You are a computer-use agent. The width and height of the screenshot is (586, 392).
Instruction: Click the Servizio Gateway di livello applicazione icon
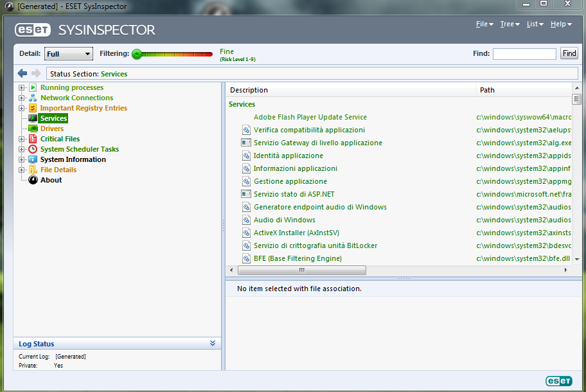[246, 143]
